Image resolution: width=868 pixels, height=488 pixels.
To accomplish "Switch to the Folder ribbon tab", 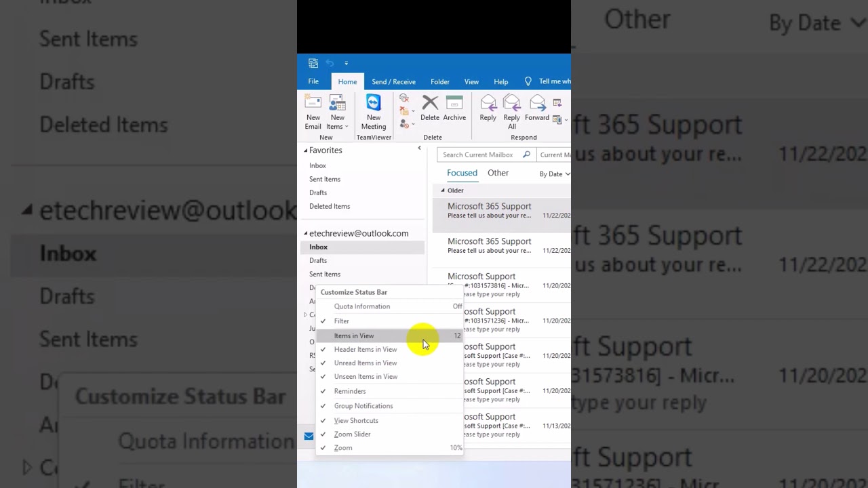I will [440, 81].
